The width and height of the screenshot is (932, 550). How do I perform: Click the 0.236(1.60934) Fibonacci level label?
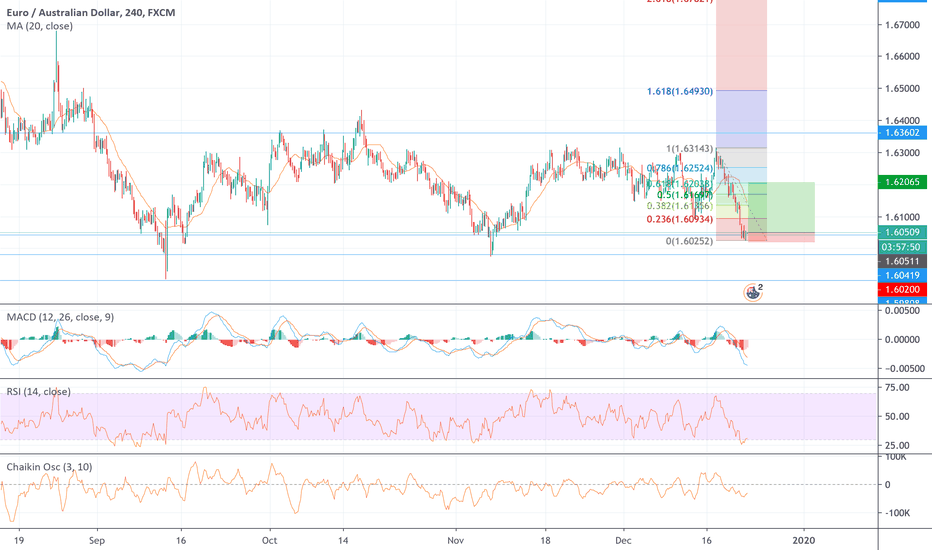(680, 219)
